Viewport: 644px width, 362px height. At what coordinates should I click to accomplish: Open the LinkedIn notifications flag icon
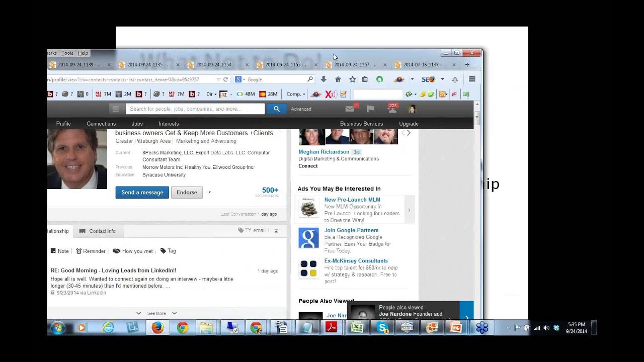click(370, 109)
